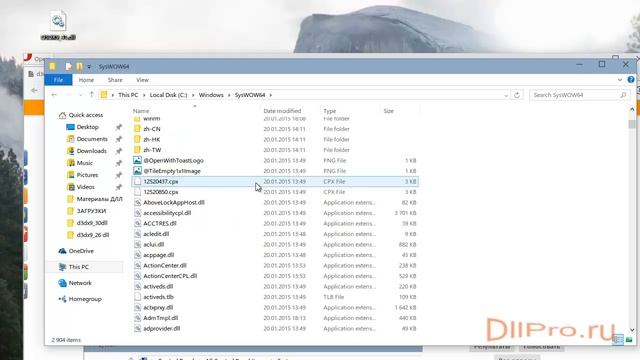Expand the chevron after This PC breadcrumb
The height and width of the screenshot is (360, 640).
[144, 95]
